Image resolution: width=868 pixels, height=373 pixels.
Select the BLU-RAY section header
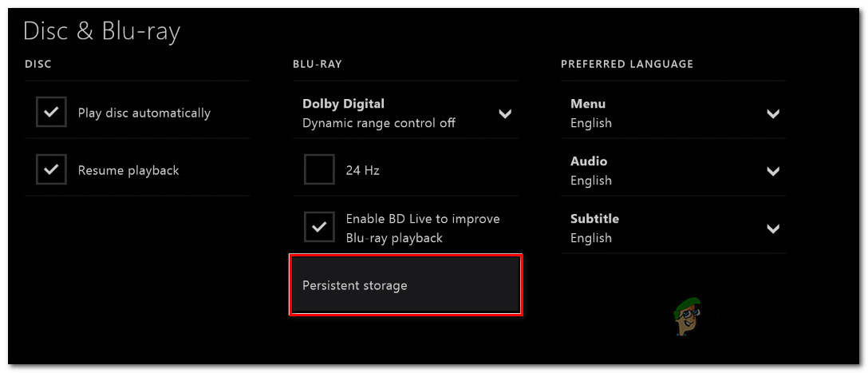pos(317,64)
